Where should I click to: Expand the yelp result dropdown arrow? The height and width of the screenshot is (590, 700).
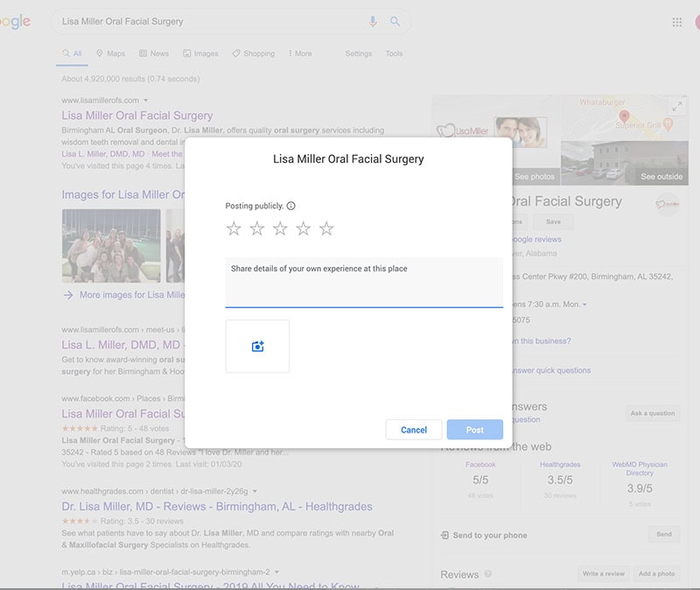point(276,572)
